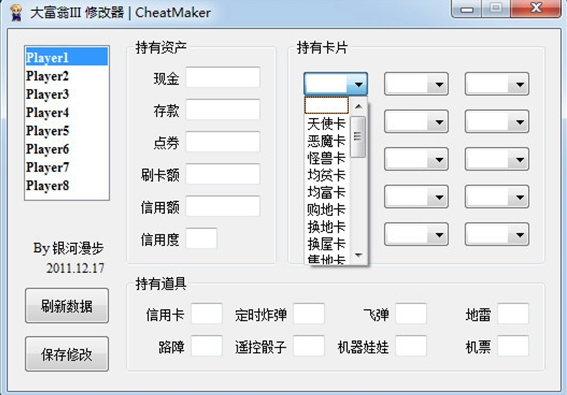This screenshot has width=567, height=395.
Task: Select Player1 in the player list
Action: pyautogui.click(x=67, y=57)
